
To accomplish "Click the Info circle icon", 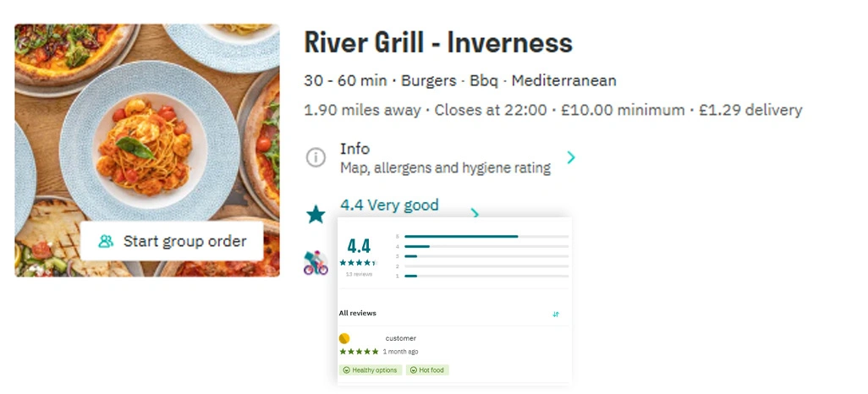I will 316,158.
